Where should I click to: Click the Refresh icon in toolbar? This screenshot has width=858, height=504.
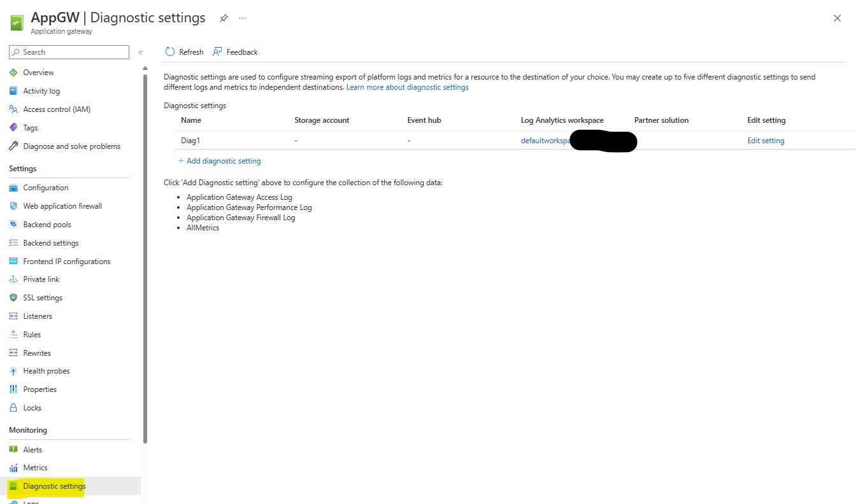coord(170,52)
